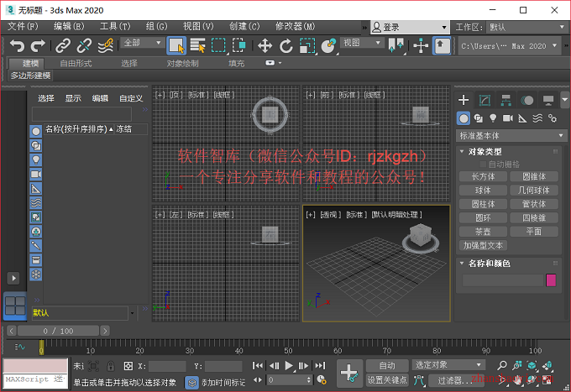571x392 pixels.
Task: Activate Select and Rotate tool
Action: 285,46
